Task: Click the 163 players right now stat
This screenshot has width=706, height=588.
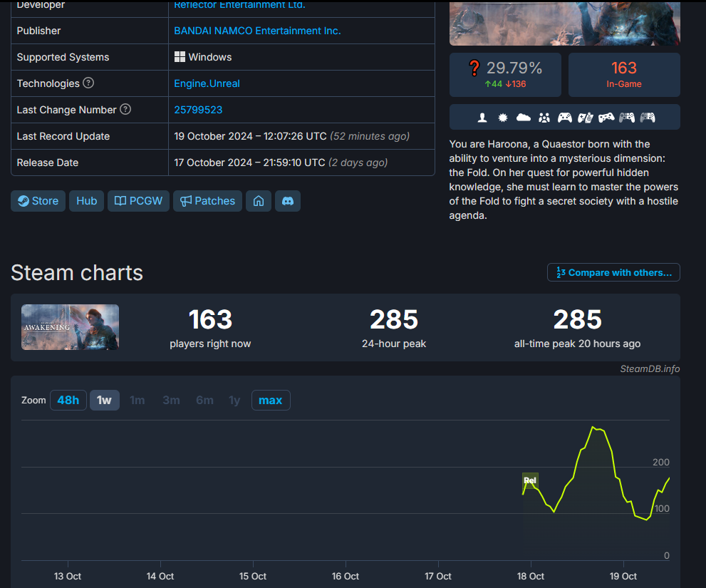Action: (x=210, y=328)
